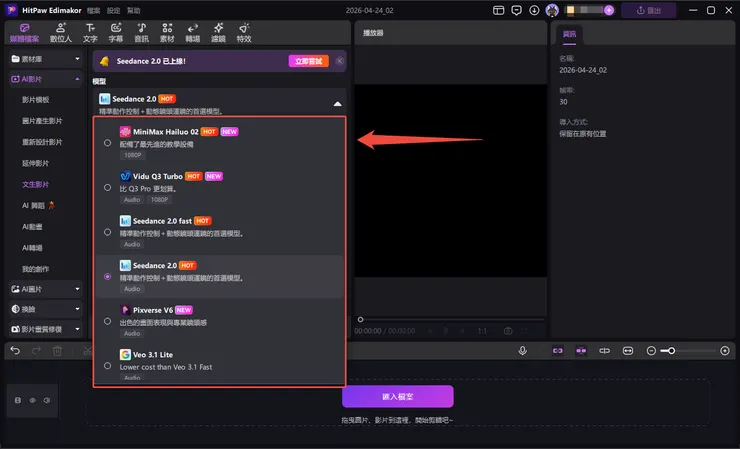Image resolution: width=740 pixels, height=449 pixels.
Task: Expand the 換臉 face swap section arrow
Action: tap(77, 309)
